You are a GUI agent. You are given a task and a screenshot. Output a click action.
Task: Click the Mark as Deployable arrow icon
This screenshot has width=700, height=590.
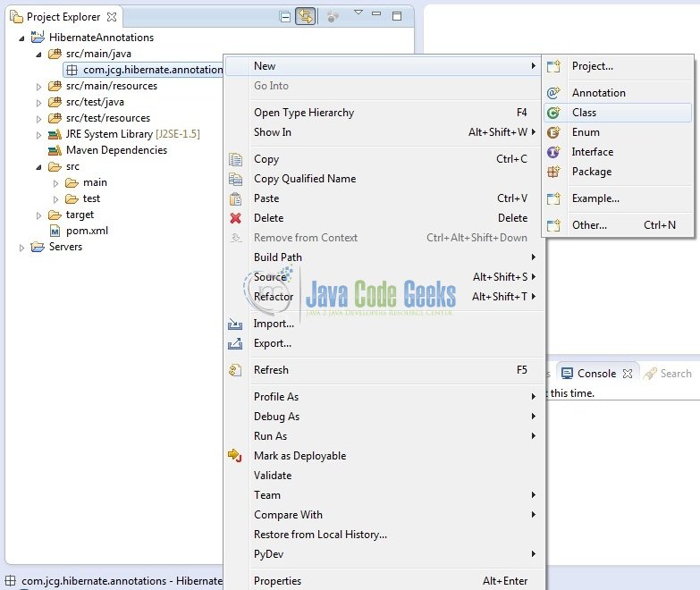click(235, 456)
